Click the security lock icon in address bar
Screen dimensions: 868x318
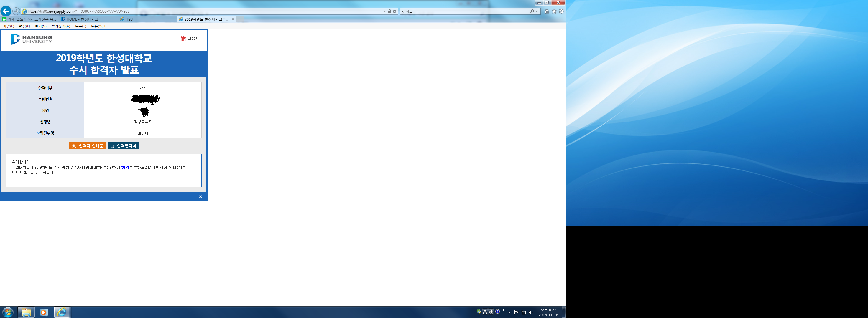[389, 11]
